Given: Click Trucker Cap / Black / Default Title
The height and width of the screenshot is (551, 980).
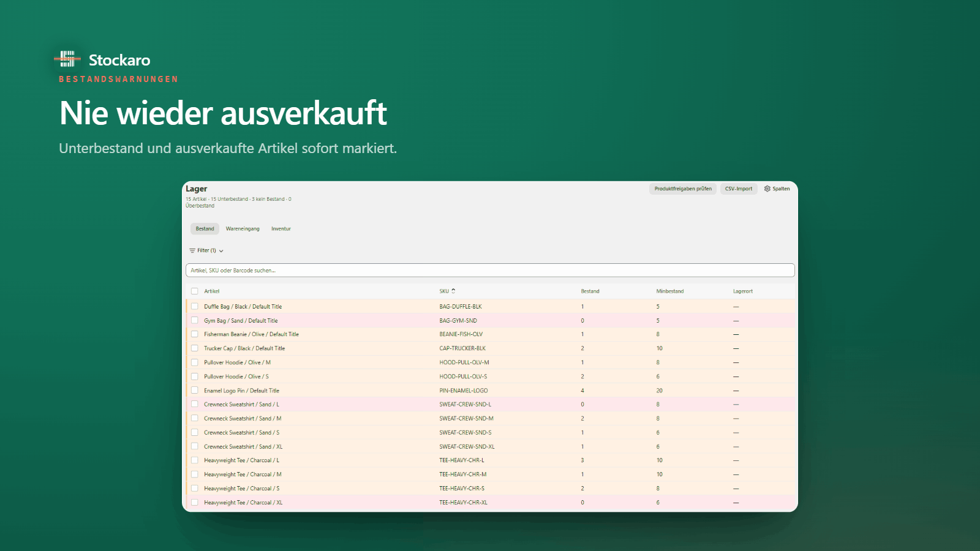Looking at the screenshot, I should pyautogui.click(x=244, y=348).
